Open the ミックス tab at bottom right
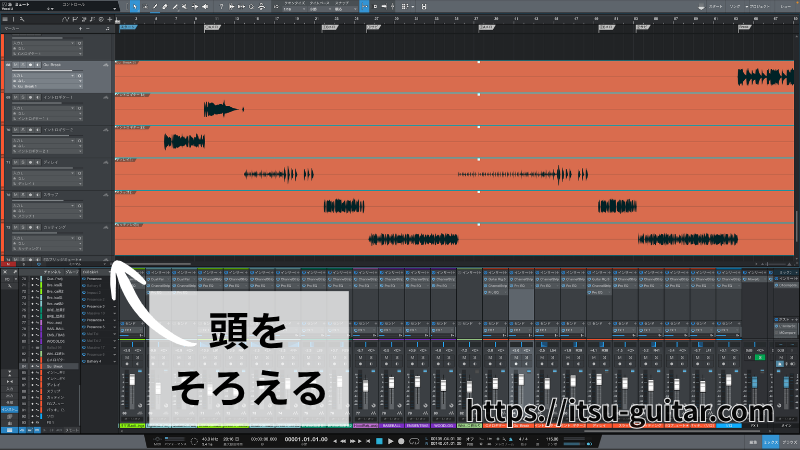 coord(771,442)
